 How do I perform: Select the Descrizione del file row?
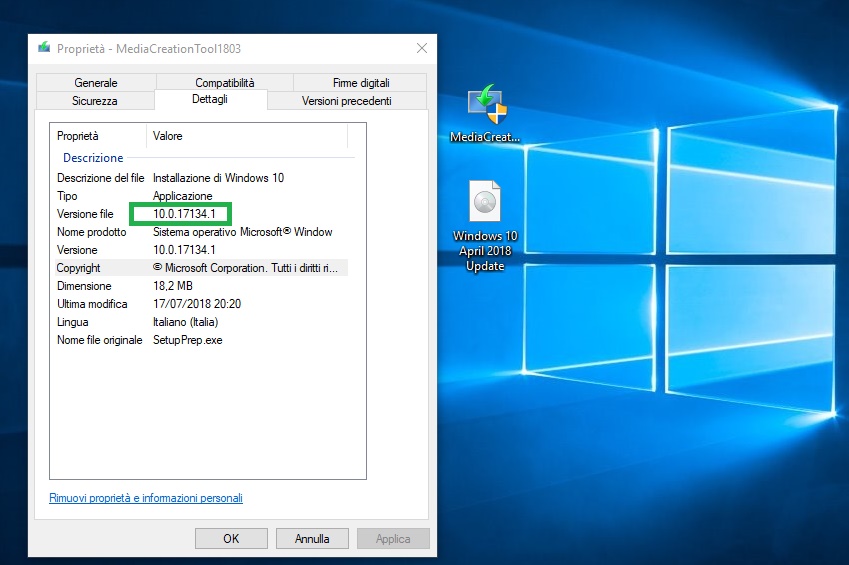point(201,178)
